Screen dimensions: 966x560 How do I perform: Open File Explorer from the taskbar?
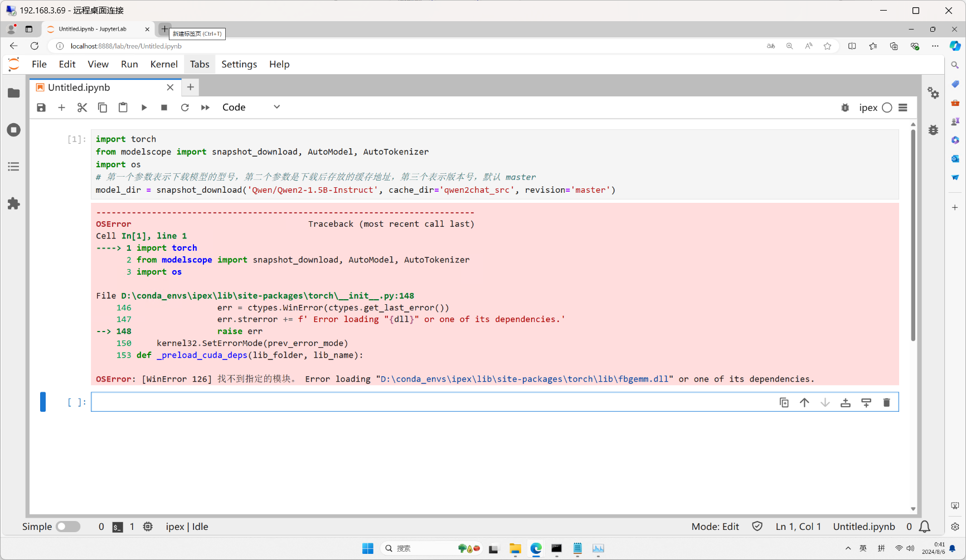[x=515, y=548]
